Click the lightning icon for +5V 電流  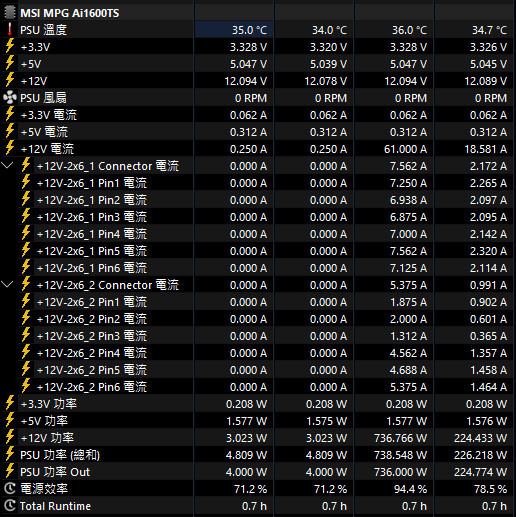coord(10,131)
